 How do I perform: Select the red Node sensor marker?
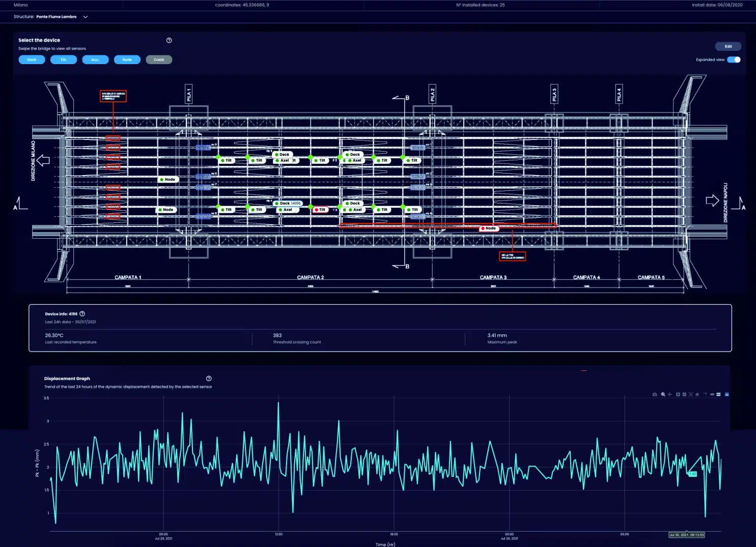coord(489,228)
